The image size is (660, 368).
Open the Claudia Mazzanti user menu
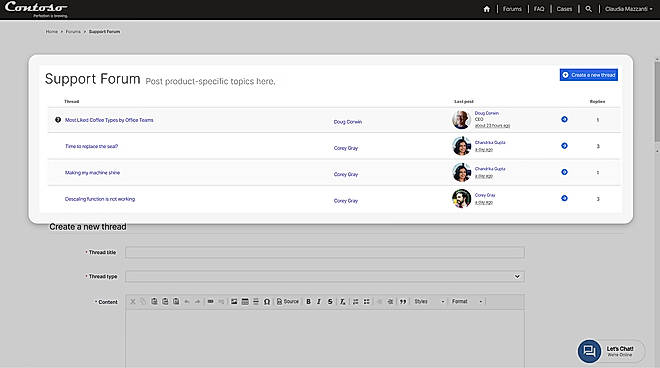[628, 9]
